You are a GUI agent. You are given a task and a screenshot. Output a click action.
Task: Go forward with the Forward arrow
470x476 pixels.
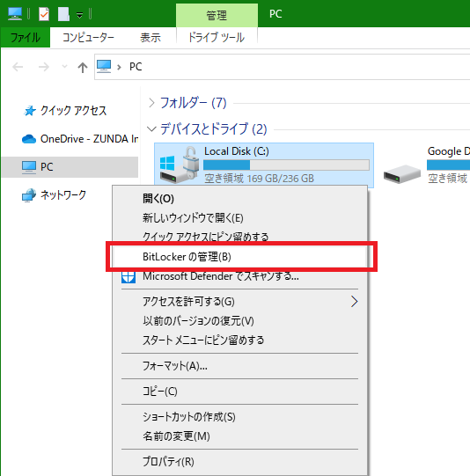point(44,67)
